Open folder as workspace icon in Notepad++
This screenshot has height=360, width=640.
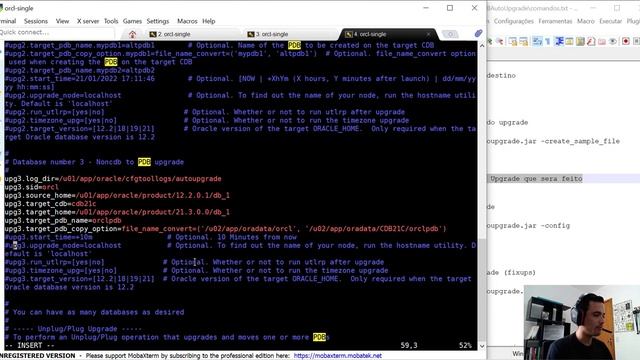tap(602, 41)
